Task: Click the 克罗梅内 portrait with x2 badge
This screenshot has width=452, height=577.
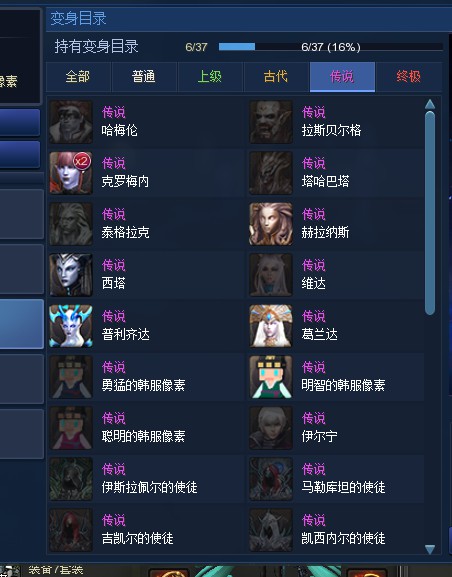Action: 71,173
